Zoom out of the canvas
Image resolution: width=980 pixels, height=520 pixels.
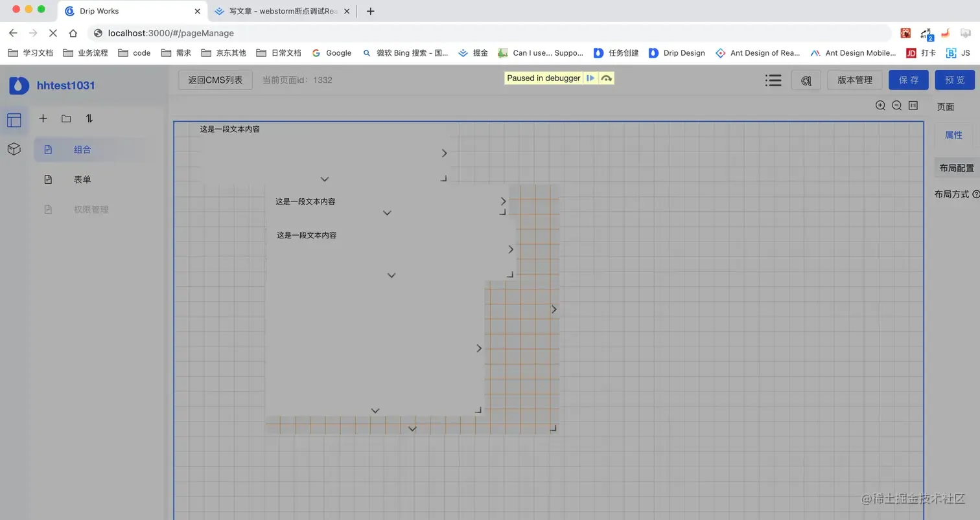[x=897, y=106]
